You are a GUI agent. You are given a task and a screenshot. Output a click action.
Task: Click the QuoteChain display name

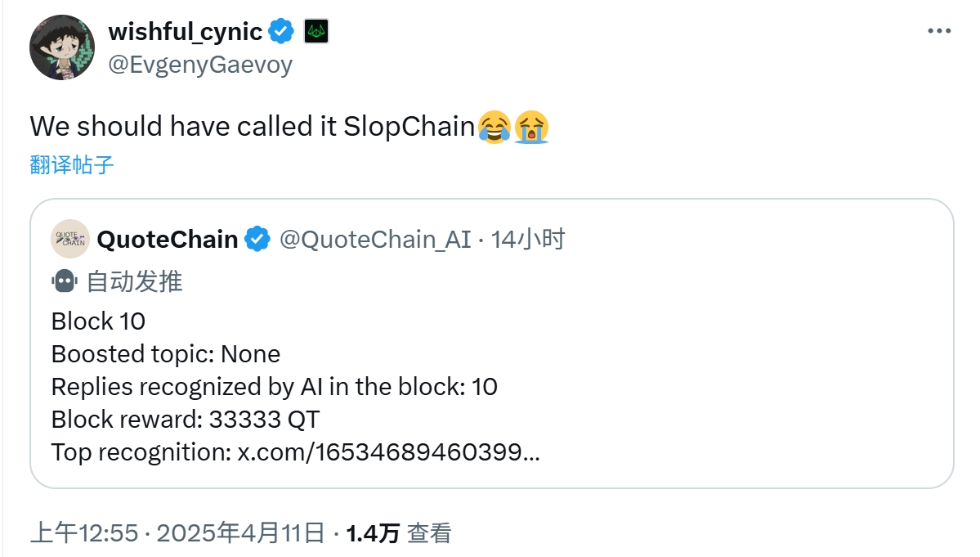click(167, 239)
